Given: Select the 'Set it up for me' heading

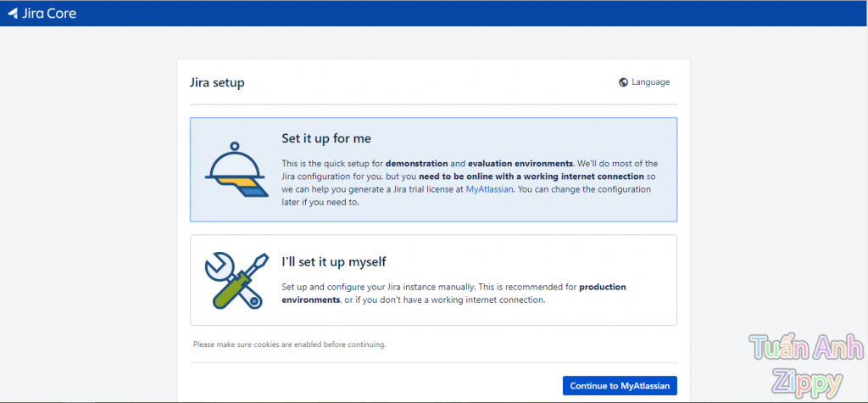Looking at the screenshot, I should coord(326,138).
